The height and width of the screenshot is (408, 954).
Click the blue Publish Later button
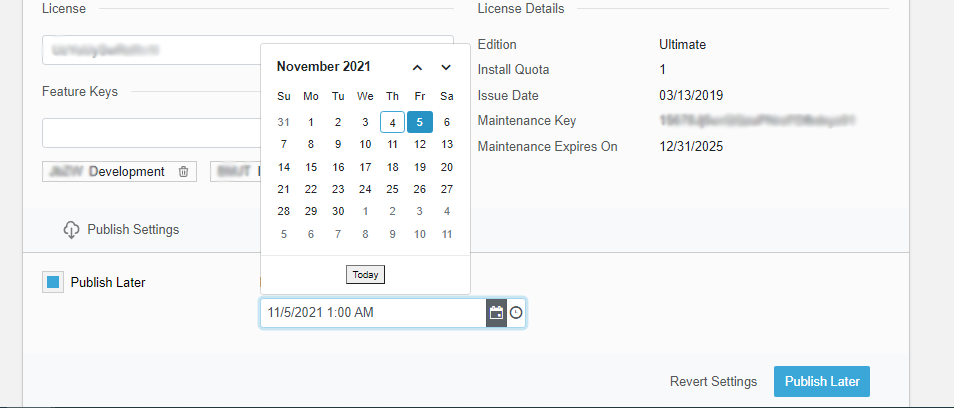tap(822, 382)
